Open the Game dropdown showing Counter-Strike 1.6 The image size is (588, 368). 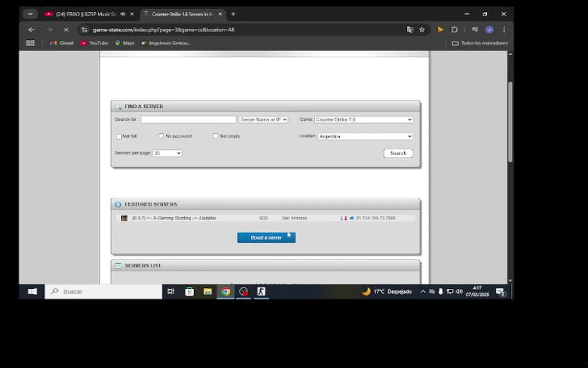pyautogui.click(x=364, y=120)
